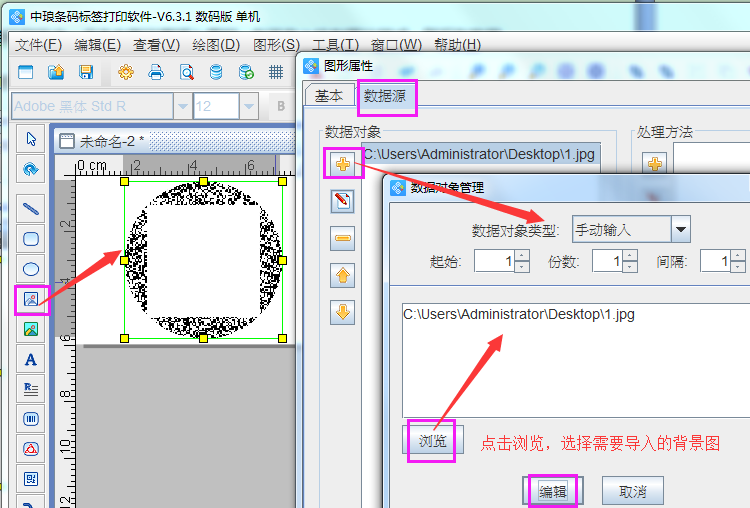Add a data object with plus button
Screen dimensions: 750x508
(x=342, y=164)
